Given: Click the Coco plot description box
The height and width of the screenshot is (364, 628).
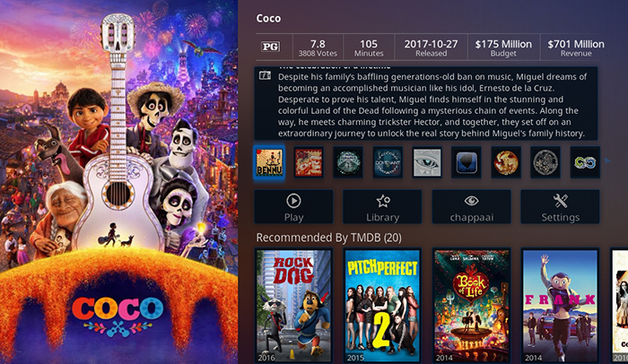Looking at the screenshot, I should click(426, 103).
